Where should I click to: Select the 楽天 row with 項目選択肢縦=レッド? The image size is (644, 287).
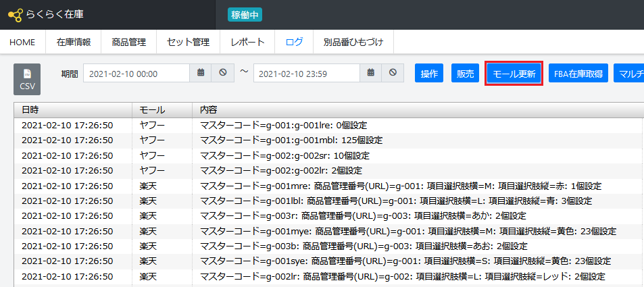[328, 276]
